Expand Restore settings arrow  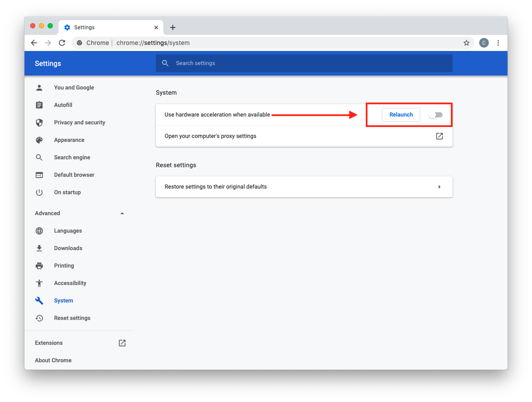[439, 187]
